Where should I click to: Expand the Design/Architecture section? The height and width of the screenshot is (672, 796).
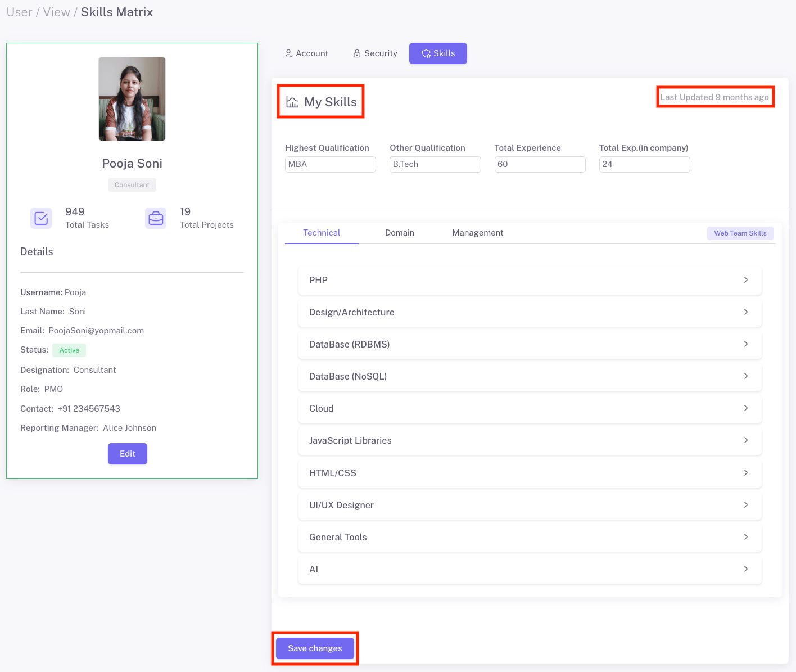(530, 312)
